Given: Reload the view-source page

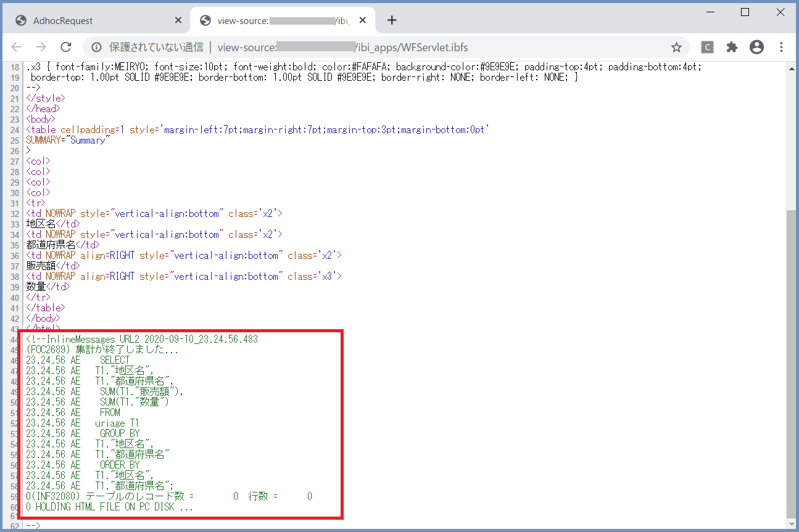Looking at the screenshot, I should click(x=66, y=47).
